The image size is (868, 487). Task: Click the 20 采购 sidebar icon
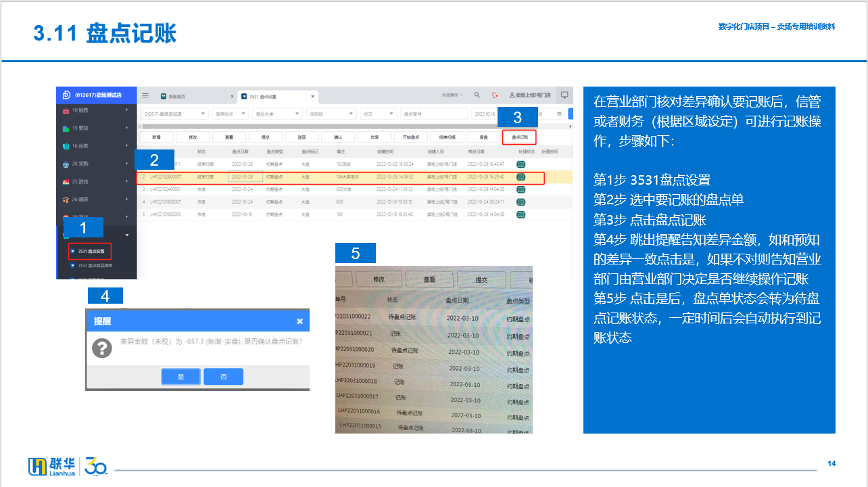[66, 164]
